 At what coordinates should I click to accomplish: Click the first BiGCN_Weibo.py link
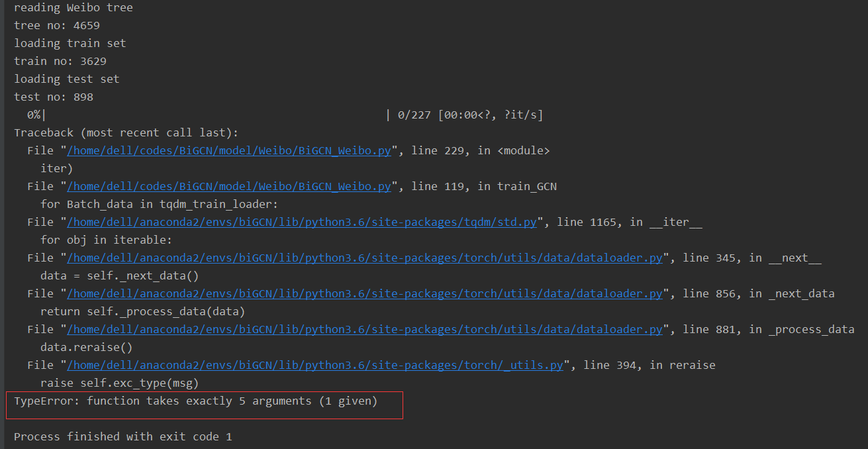click(229, 150)
